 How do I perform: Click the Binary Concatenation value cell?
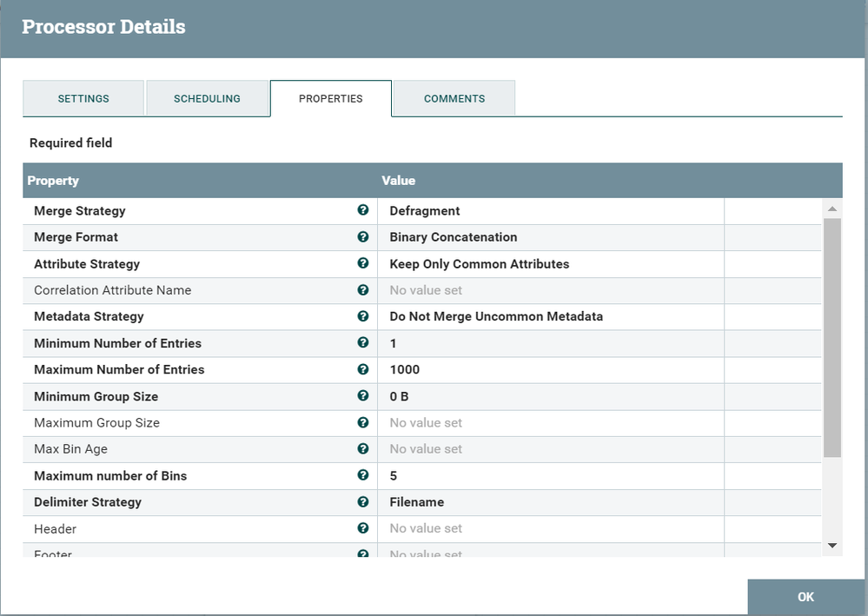click(453, 237)
